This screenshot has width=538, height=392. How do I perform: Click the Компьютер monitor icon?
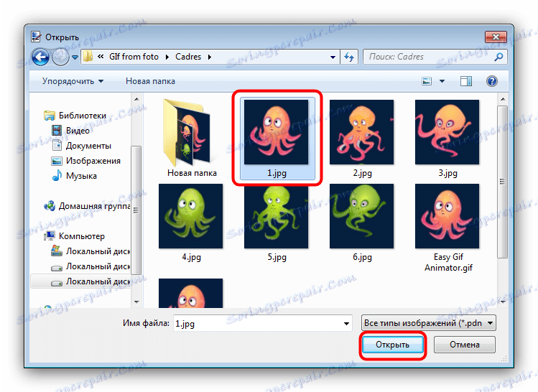click(x=50, y=236)
